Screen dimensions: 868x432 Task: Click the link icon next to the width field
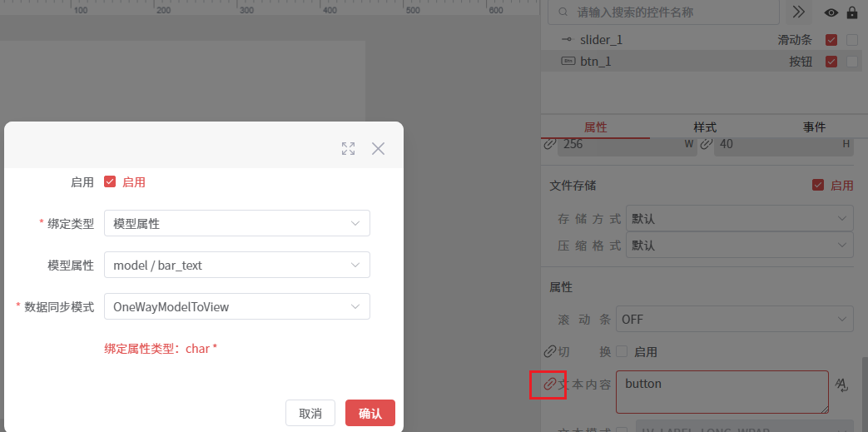point(549,144)
